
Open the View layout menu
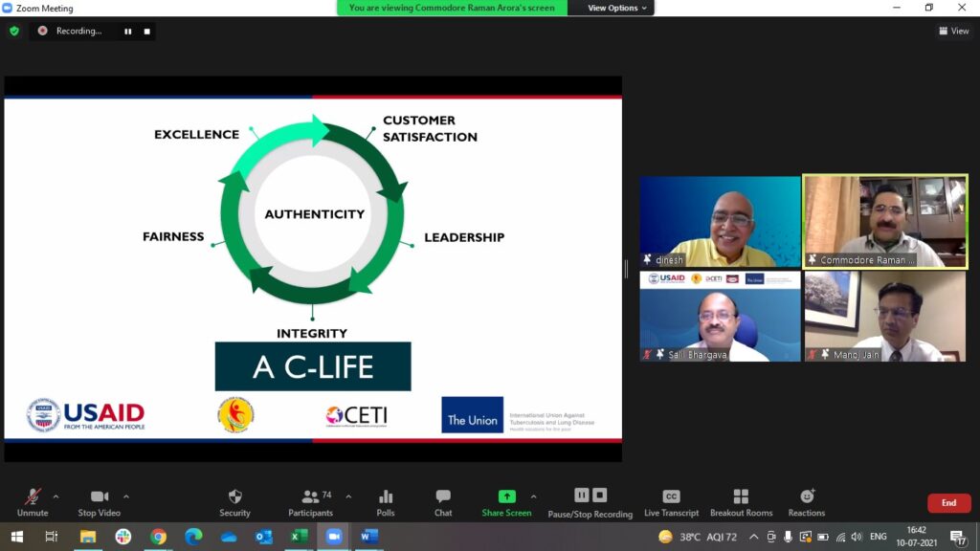click(953, 31)
